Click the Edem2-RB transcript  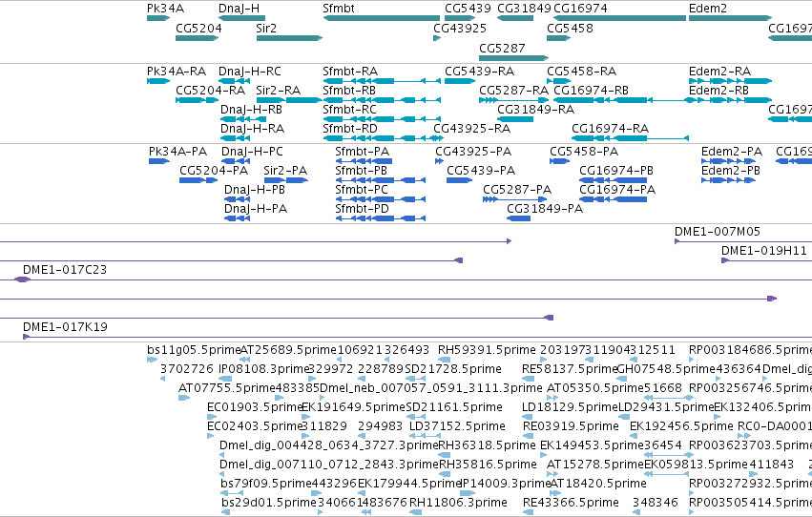730,100
